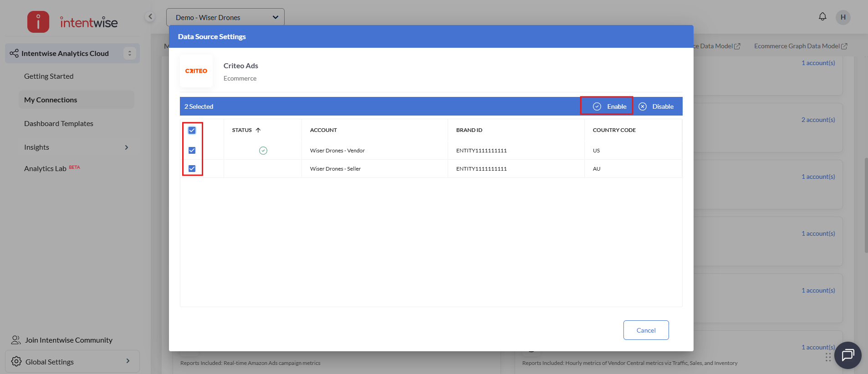This screenshot has height=374, width=868.
Task: Click the Criteo logo thumbnail
Action: [196, 71]
